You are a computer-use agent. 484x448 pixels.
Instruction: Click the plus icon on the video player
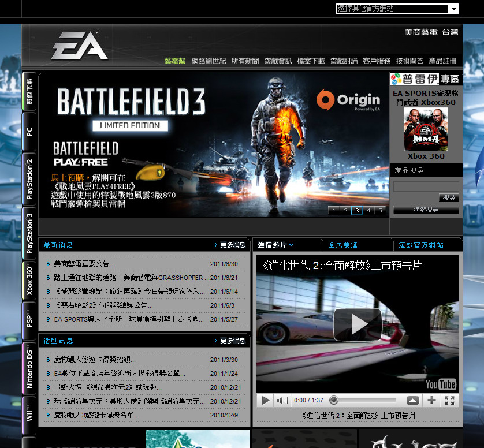431,400
